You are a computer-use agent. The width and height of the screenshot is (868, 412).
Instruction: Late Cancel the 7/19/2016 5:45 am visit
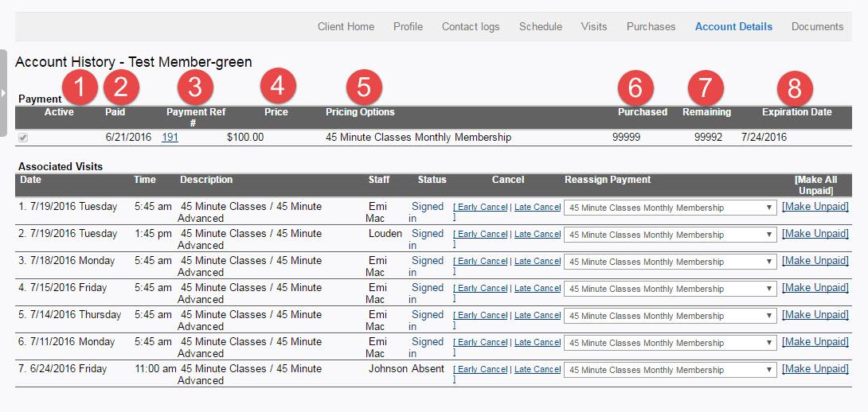coord(538,207)
